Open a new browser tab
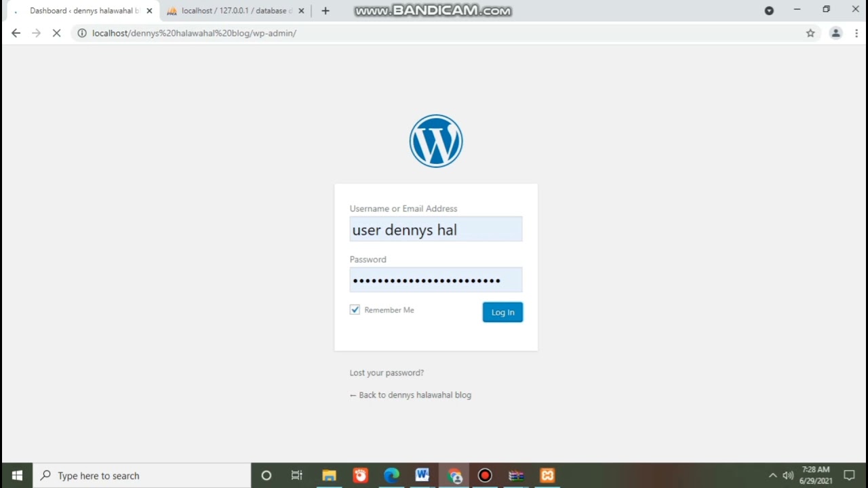868x488 pixels. (325, 11)
